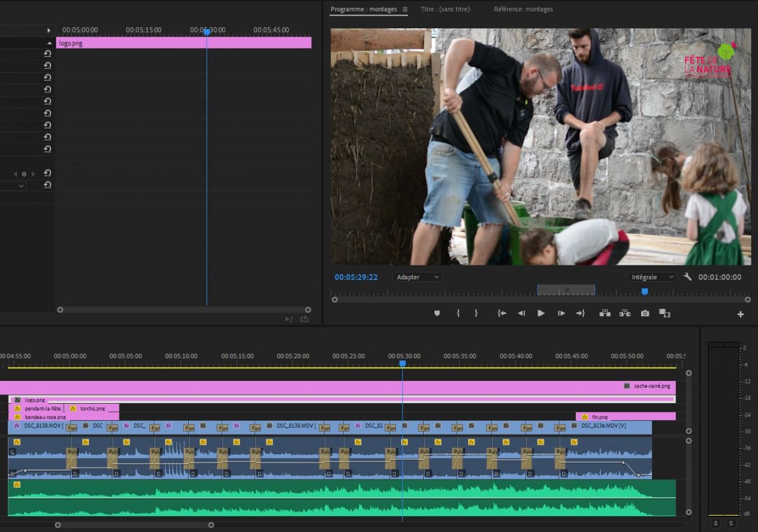Toggle solo on the left audio meter channel
The width and height of the screenshot is (758, 532).
[716, 523]
